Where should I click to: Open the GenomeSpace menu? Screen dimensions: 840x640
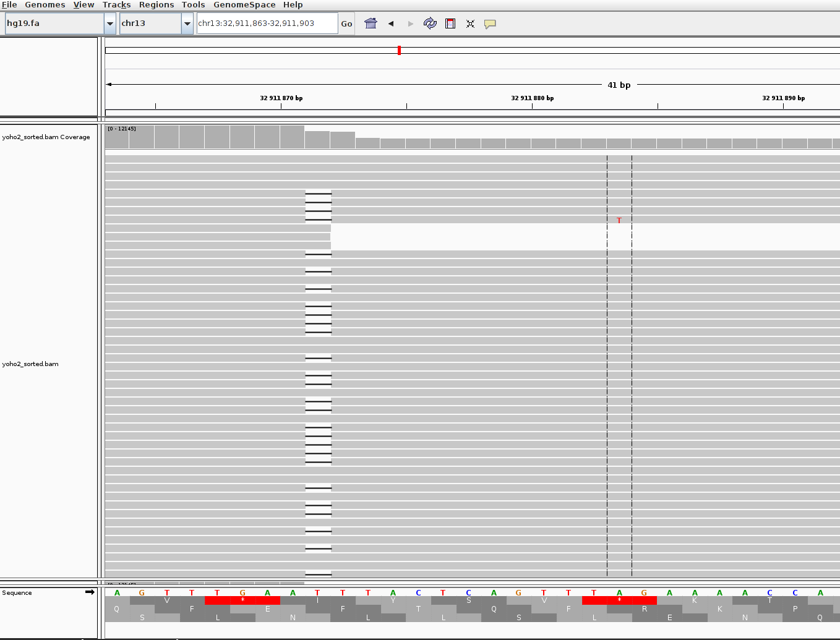pyautogui.click(x=244, y=5)
